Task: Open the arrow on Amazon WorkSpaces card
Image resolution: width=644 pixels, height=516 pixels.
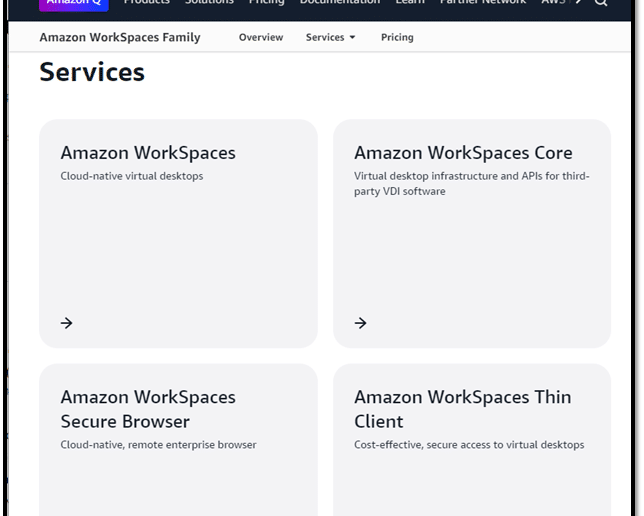Action: (67, 323)
